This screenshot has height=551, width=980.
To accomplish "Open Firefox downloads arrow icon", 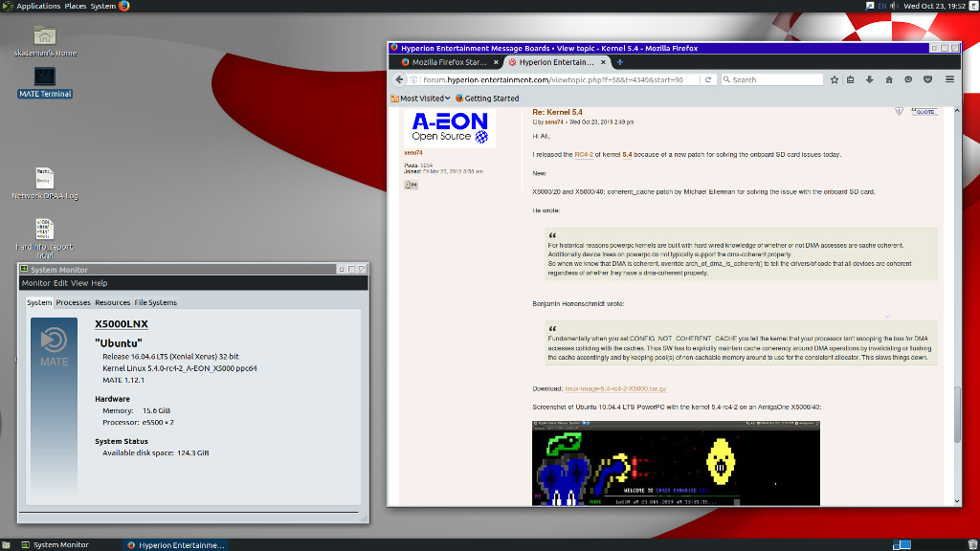I will point(869,80).
